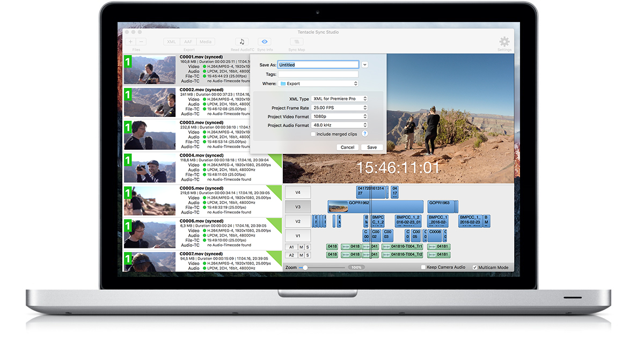644x338 pixels.
Task: Click the Save button in save dialog
Action: click(372, 147)
